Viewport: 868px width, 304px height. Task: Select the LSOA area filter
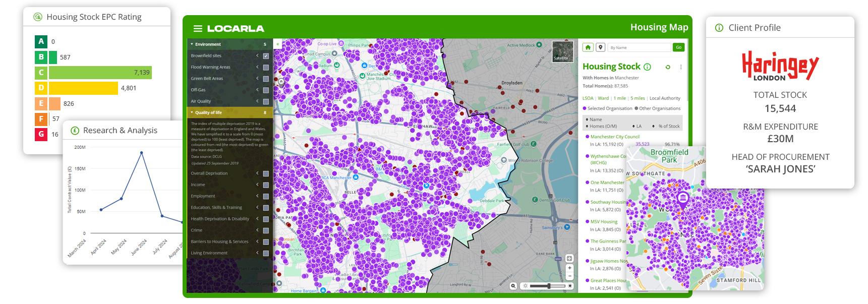588,98
